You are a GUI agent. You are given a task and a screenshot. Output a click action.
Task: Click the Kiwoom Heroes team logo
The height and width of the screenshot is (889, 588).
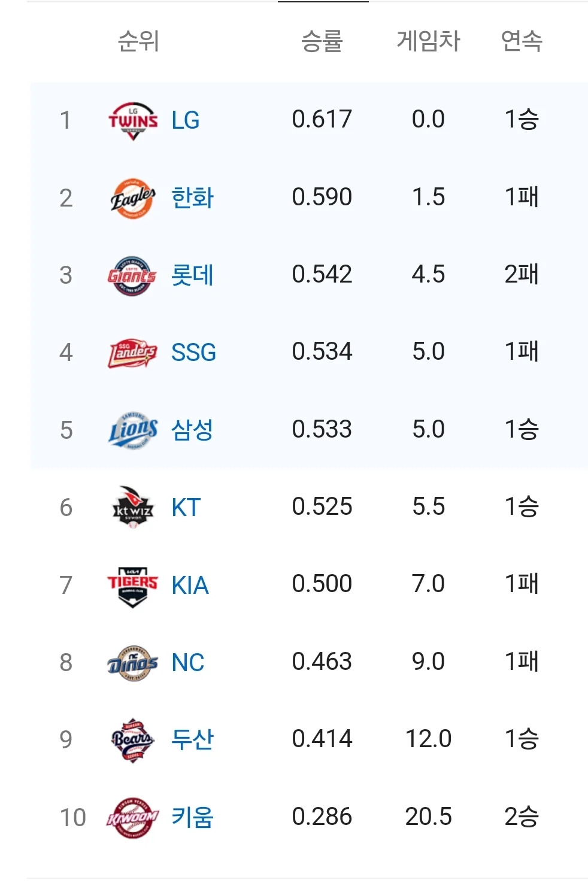[x=133, y=817]
